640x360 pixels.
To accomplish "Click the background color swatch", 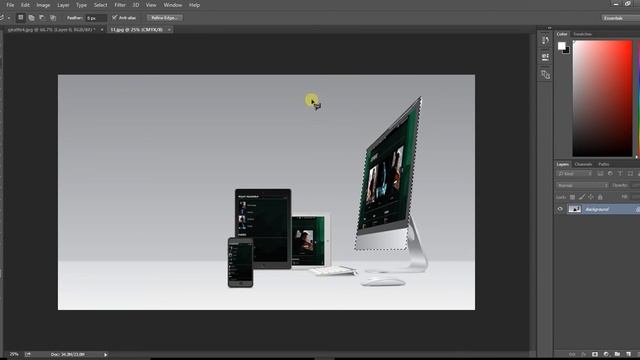I will tap(567, 51).
